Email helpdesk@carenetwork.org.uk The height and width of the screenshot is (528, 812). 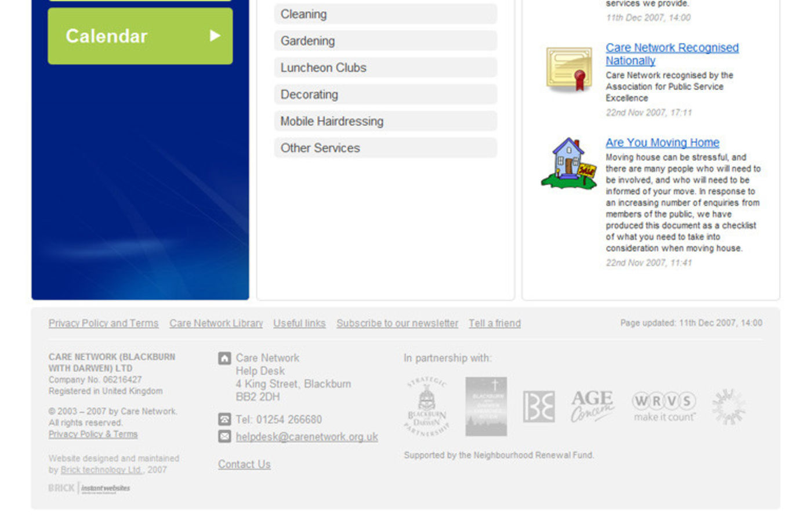coord(307,437)
